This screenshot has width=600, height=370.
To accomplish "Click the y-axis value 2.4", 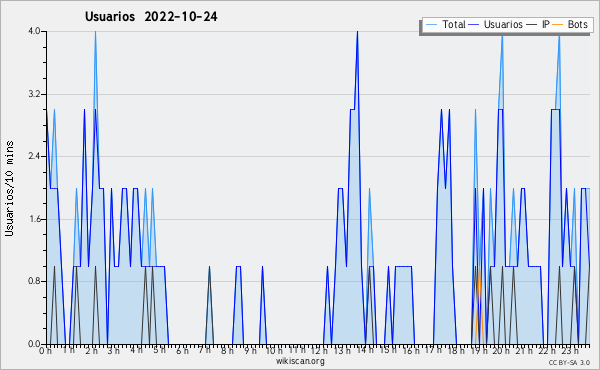I will 35,156.
